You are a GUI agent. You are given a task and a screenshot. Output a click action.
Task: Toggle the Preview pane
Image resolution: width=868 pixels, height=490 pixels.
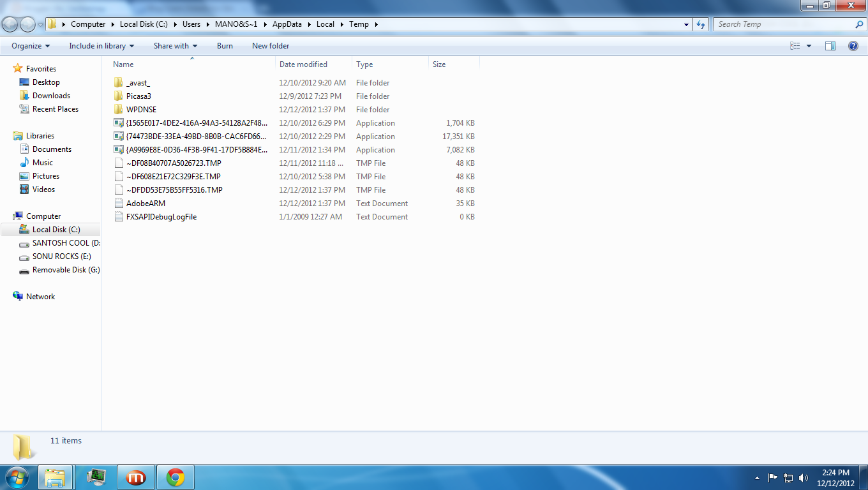tap(830, 45)
